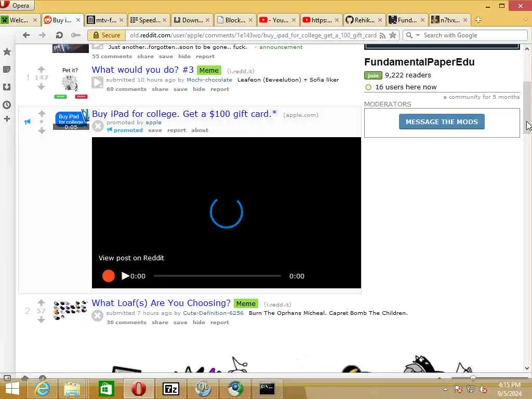
Task: Click the video progress bar
Action: [217, 276]
